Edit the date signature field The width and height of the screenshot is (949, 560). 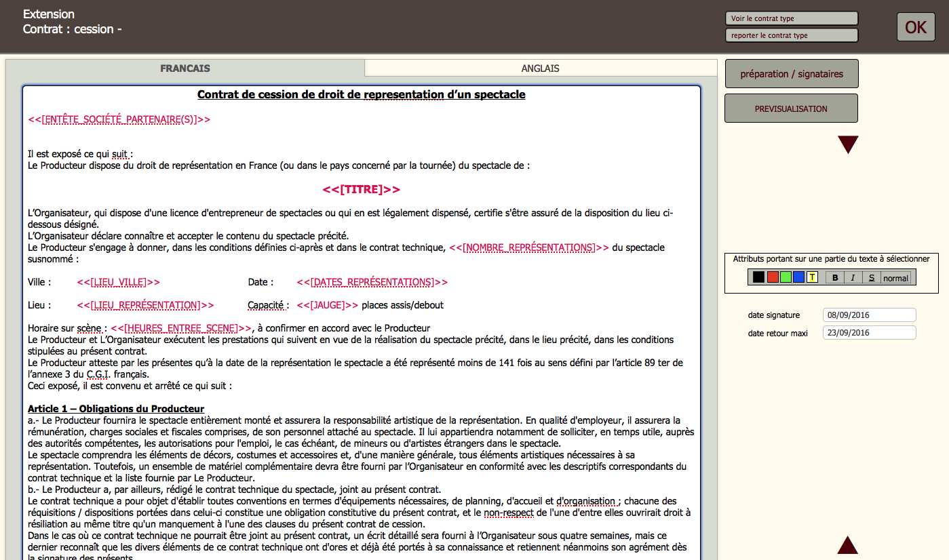(869, 315)
